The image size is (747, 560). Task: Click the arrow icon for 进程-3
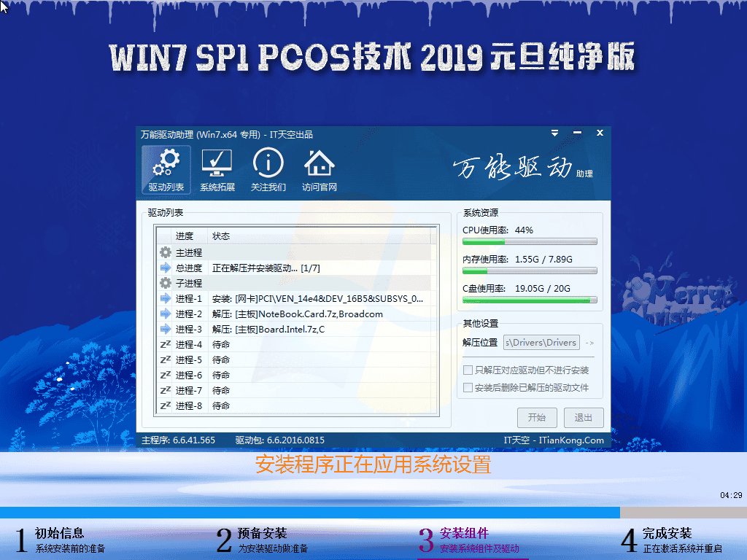(166, 329)
